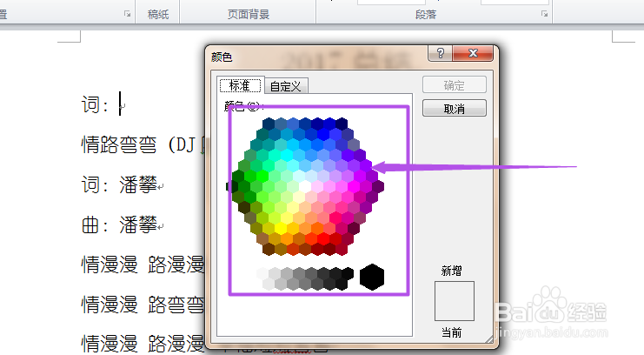
Task: Switch to the 自定义 tab in color dialog
Action: 286,86
